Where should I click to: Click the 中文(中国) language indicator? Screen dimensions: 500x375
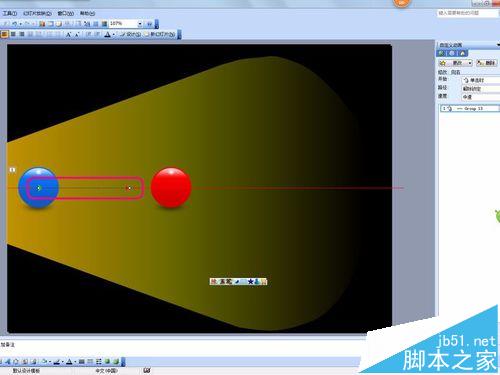tap(107, 371)
